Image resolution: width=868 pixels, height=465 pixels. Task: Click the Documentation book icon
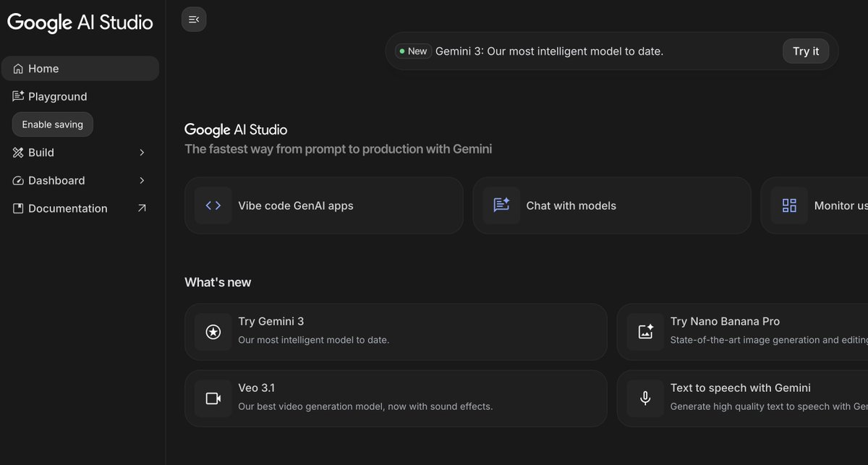(x=18, y=208)
